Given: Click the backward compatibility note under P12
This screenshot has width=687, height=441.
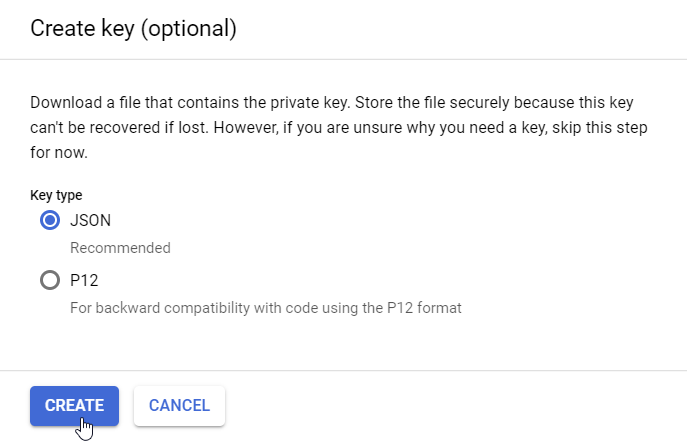Looking at the screenshot, I should 265,308.
